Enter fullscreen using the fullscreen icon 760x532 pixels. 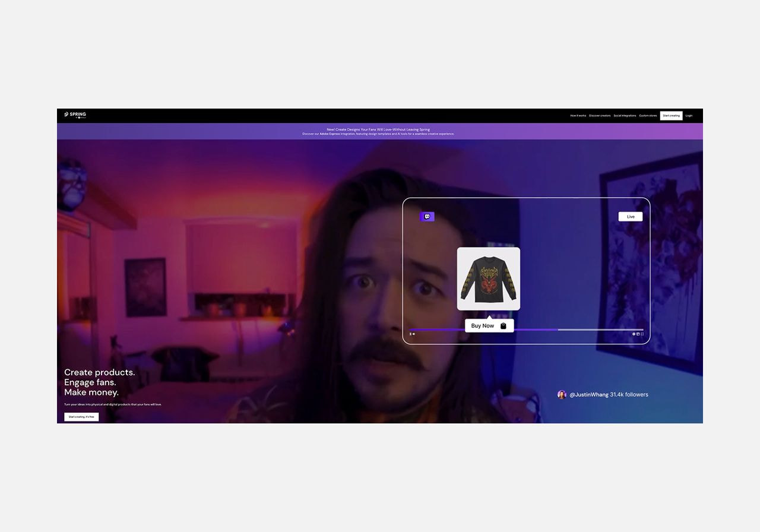[x=642, y=334]
